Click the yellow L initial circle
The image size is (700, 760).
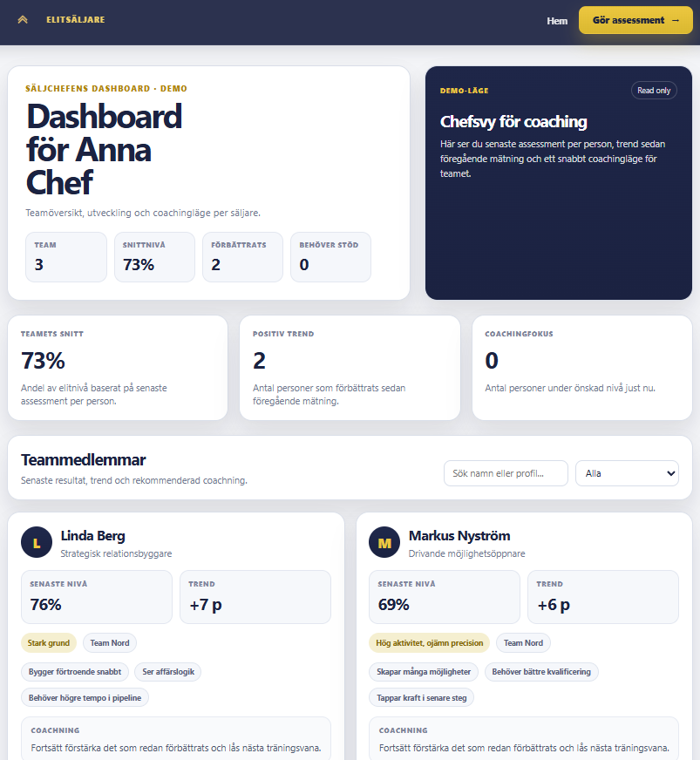click(36, 542)
